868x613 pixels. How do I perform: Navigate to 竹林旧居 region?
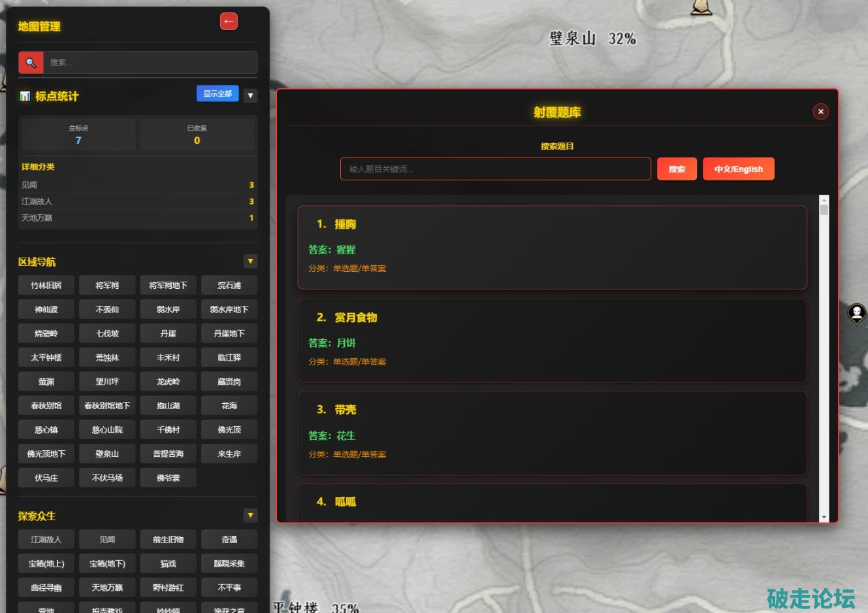pyautogui.click(x=46, y=286)
